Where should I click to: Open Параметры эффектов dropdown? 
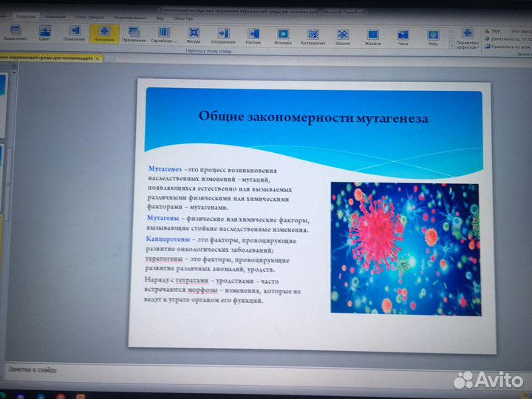point(468,38)
